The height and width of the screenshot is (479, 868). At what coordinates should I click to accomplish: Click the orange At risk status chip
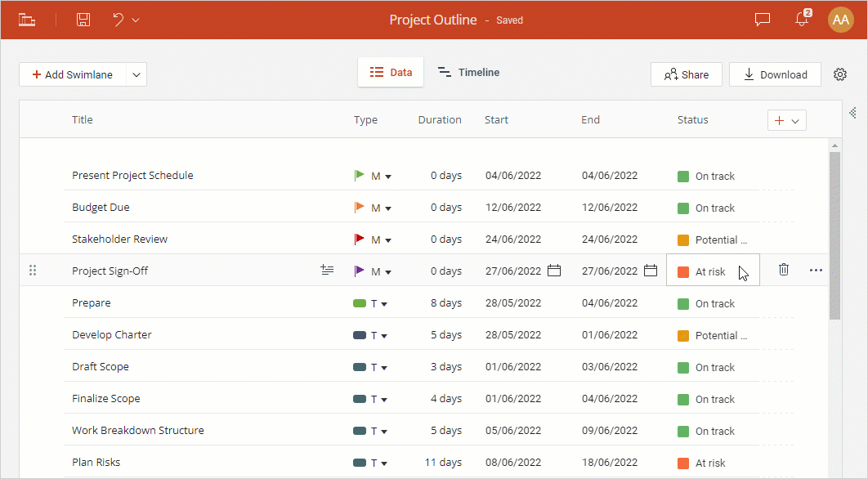[709, 270]
